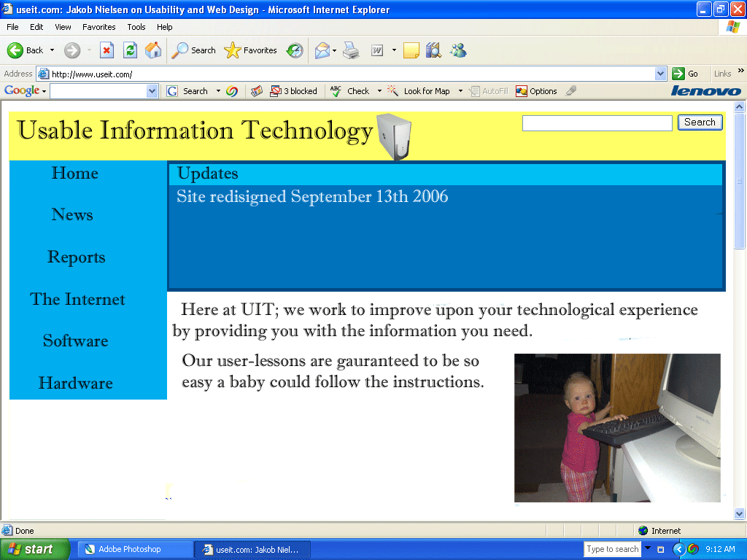
Task: Click the Stop loading icon
Action: coord(107,50)
